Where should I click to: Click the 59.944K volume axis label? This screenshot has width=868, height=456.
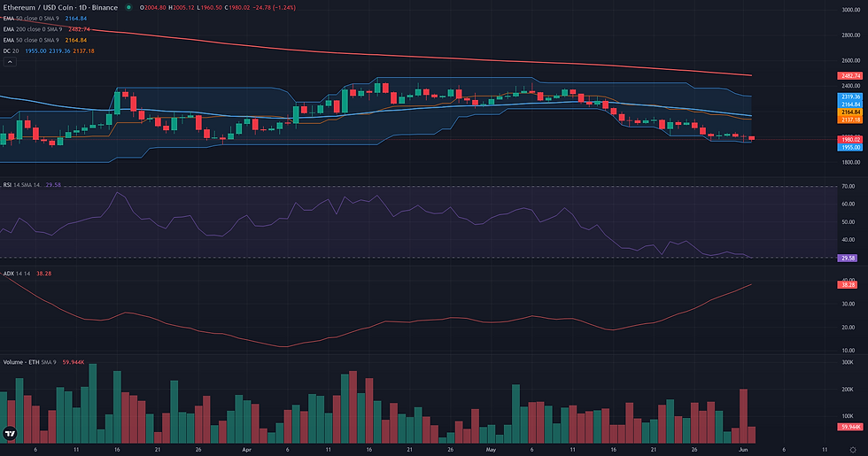(x=850, y=427)
